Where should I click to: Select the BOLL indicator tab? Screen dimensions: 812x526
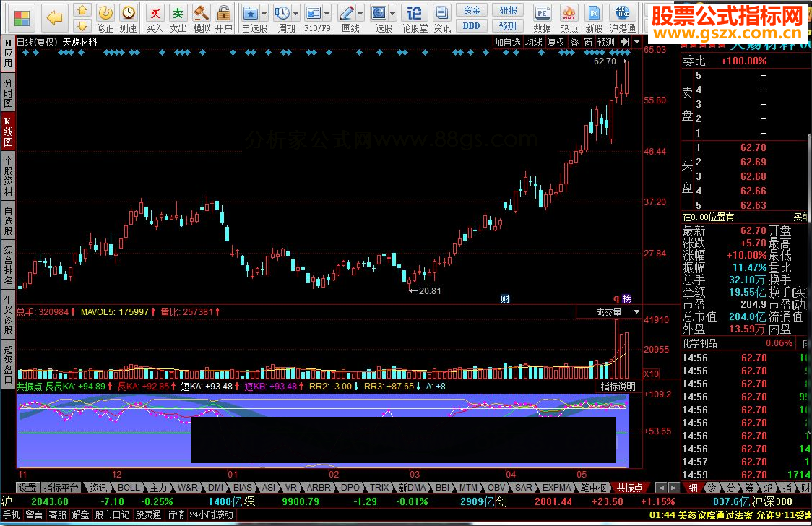point(129,488)
